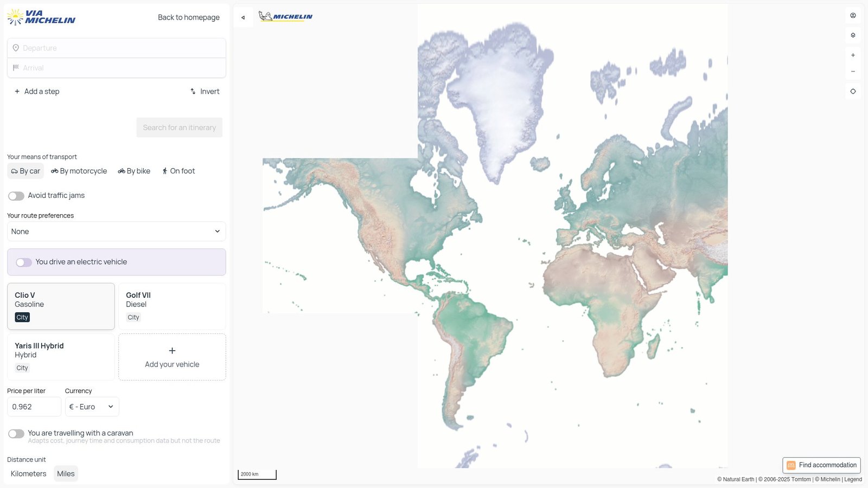Open the route preferences dropdown
Screen dimensions: 868x488
[x=116, y=232]
